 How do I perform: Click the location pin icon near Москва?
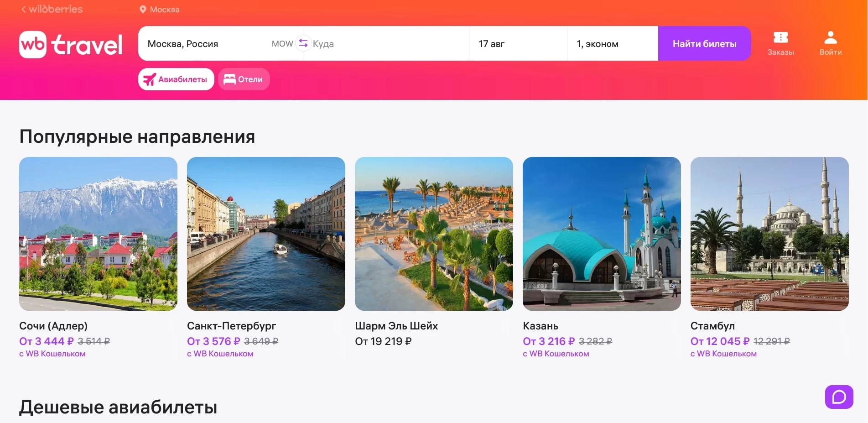point(142,9)
